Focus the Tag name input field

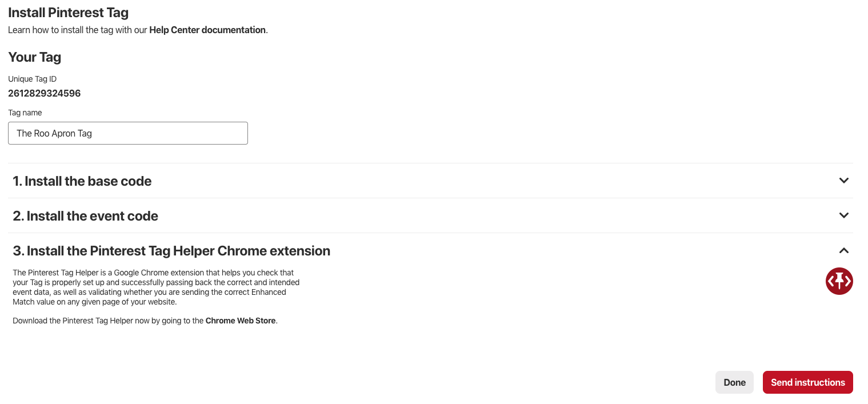click(x=128, y=133)
